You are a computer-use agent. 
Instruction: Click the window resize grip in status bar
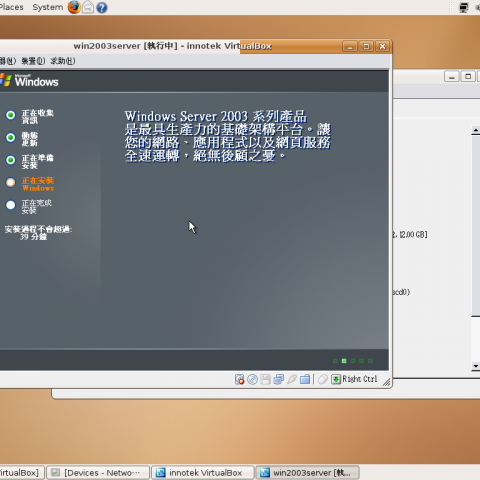coord(386,382)
